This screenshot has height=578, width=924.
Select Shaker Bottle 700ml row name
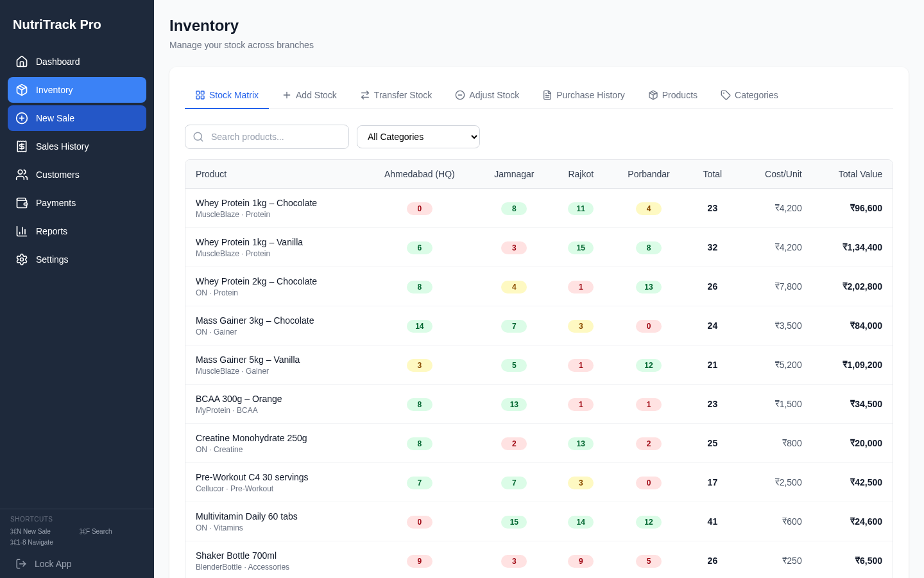(236, 556)
